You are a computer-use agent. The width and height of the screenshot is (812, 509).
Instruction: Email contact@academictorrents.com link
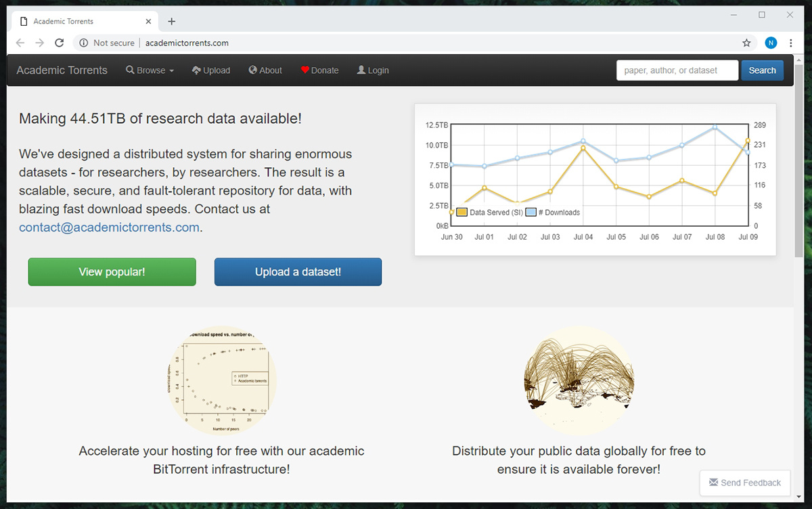click(109, 227)
